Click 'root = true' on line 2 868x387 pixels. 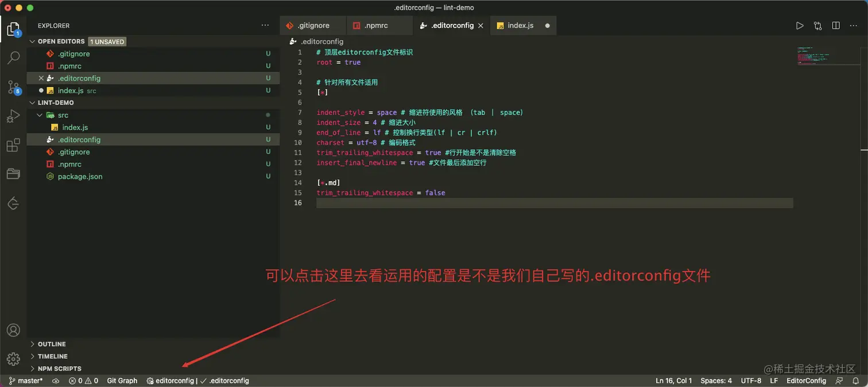(x=339, y=62)
